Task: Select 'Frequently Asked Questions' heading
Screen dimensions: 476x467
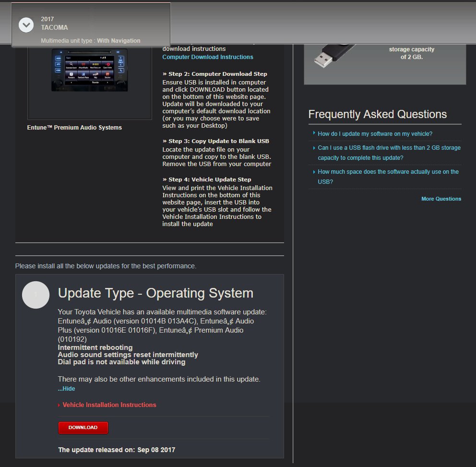Action: pyautogui.click(x=377, y=114)
